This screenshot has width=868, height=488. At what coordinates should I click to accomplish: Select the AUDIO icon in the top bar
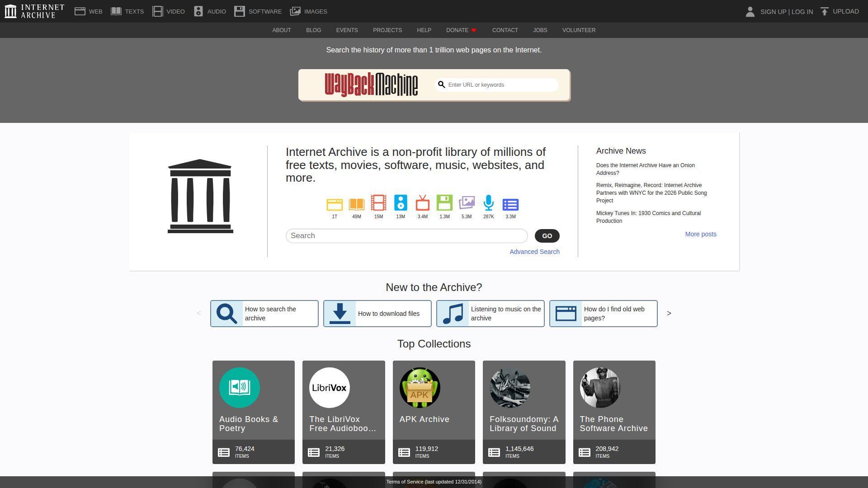click(198, 11)
